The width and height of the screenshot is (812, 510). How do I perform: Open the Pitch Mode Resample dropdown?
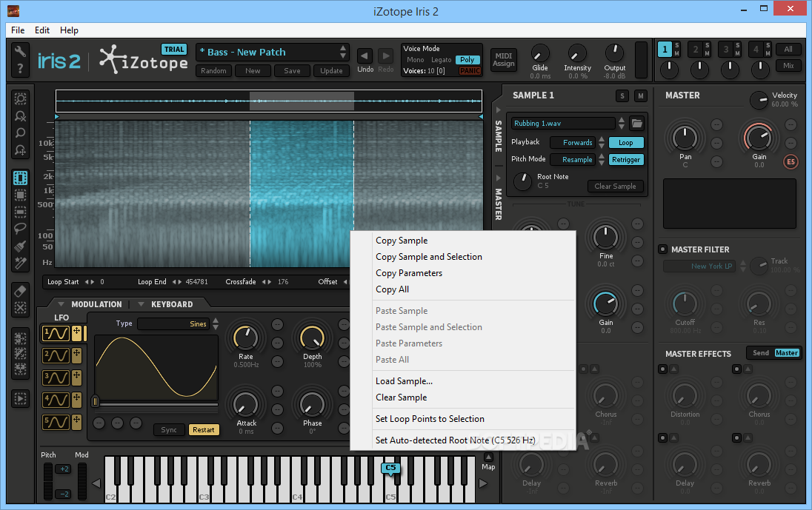coord(572,160)
